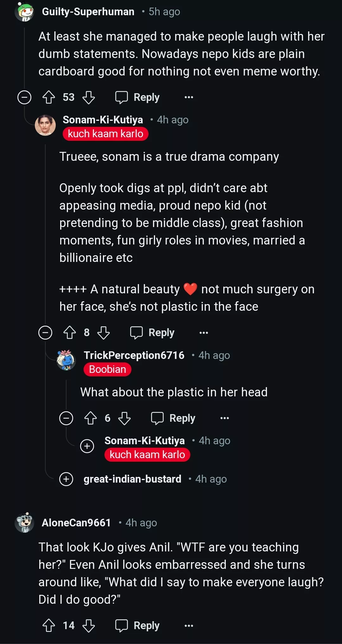Click Guilty-Superhuman's snoo avatar
The width and height of the screenshot is (342, 644).
25,11
